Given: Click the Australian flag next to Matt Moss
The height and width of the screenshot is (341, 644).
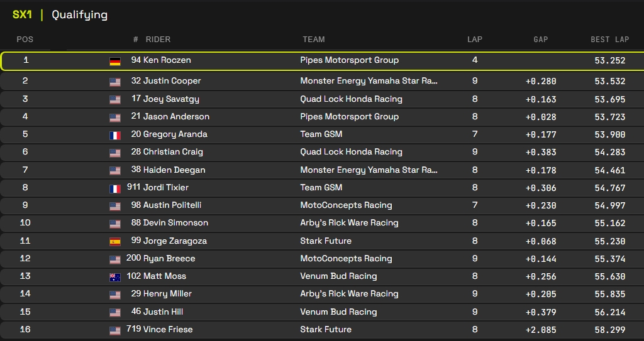Looking at the screenshot, I should click(114, 277).
